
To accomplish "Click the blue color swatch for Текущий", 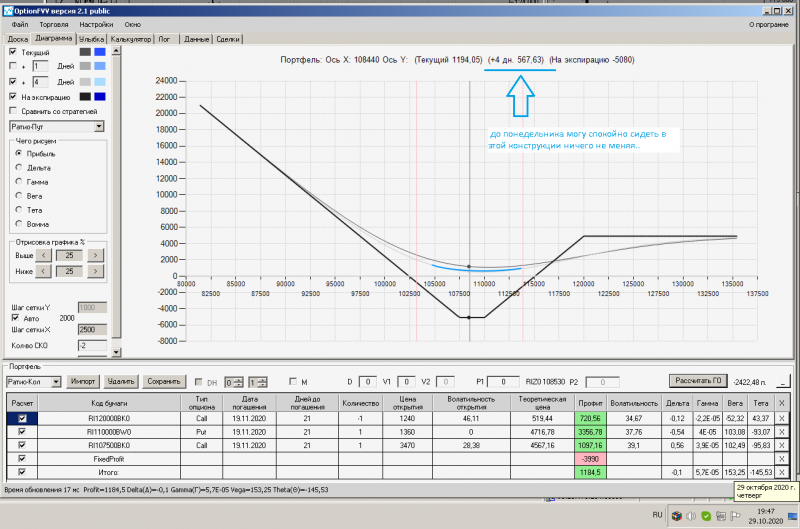I will click(x=99, y=51).
